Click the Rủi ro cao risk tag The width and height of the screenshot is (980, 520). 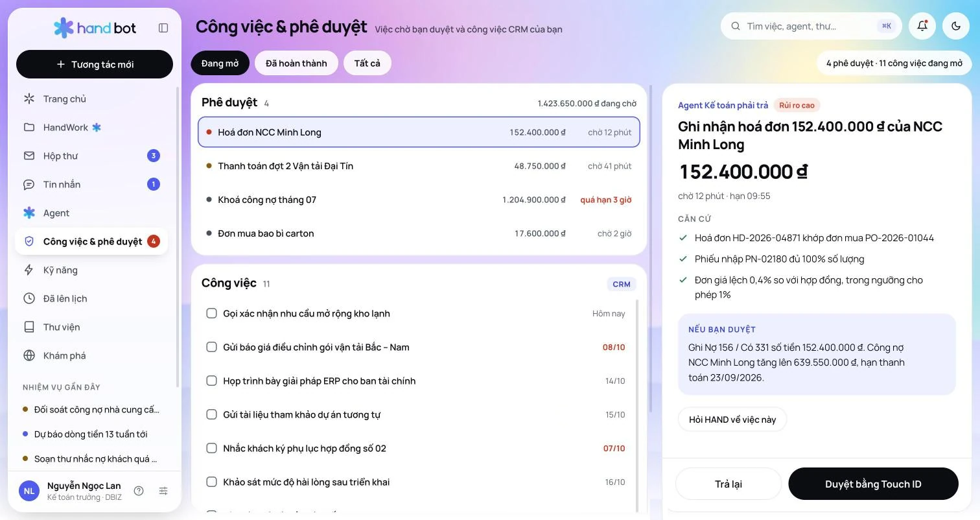(797, 105)
